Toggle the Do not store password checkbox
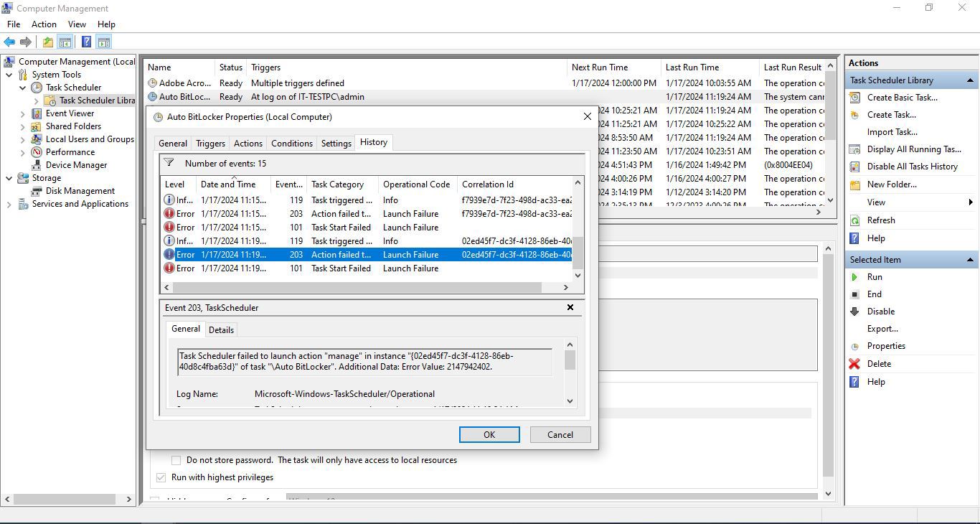 click(176, 460)
